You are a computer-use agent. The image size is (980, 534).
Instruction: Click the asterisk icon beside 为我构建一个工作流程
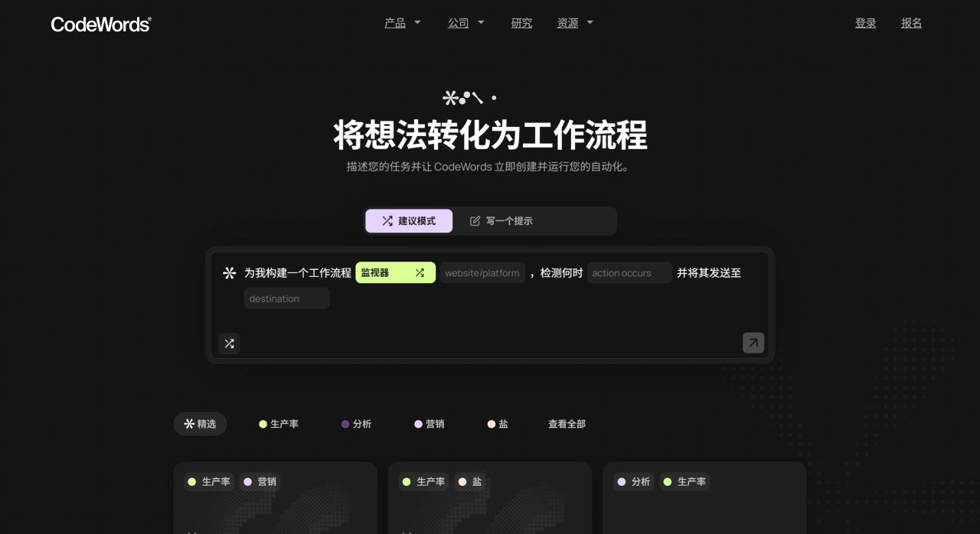229,273
